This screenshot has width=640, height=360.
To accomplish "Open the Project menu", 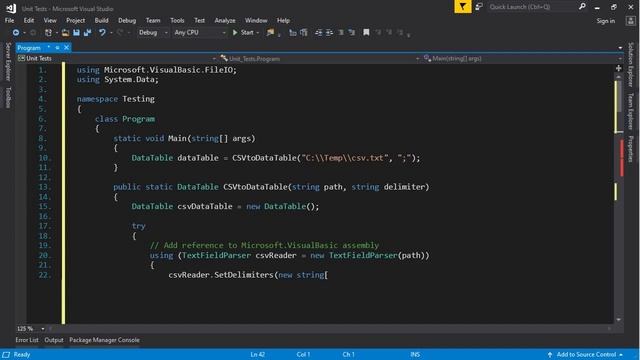I will pyautogui.click(x=76, y=20).
